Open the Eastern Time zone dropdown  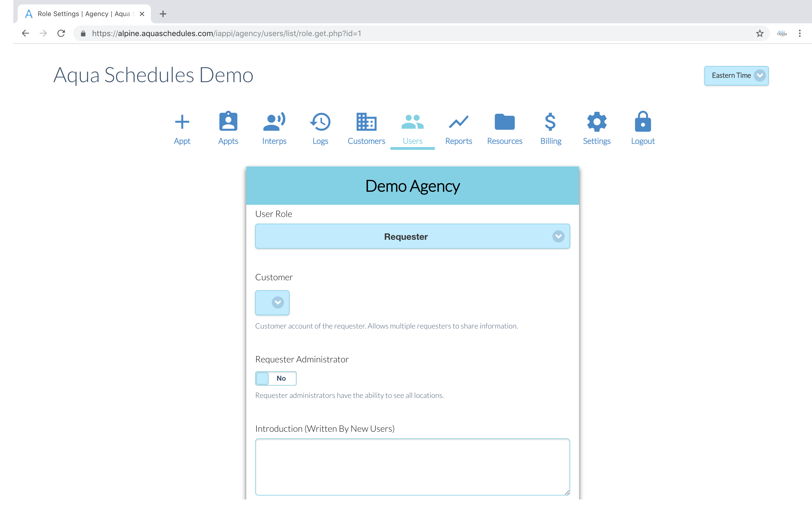coord(736,75)
